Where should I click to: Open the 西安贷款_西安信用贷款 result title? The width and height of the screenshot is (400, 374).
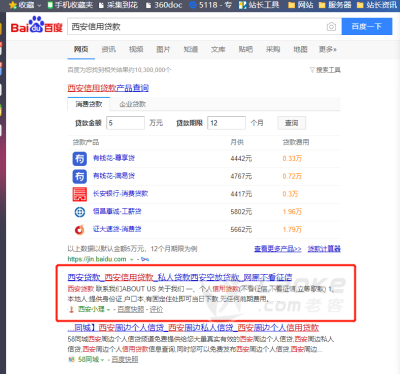[180, 277]
